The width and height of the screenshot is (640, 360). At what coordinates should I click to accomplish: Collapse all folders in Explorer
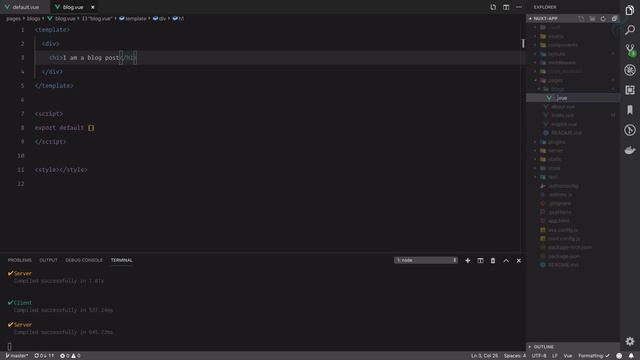tap(614, 18)
